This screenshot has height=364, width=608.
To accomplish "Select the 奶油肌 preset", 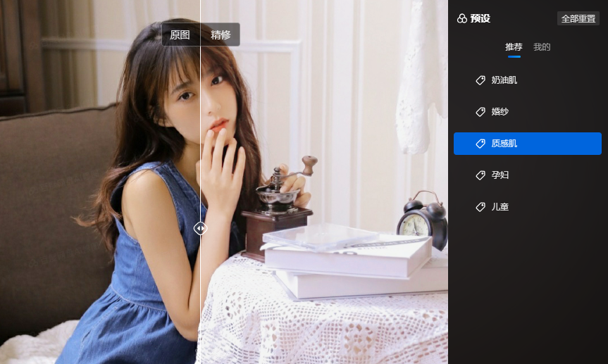I will tap(528, 80).
